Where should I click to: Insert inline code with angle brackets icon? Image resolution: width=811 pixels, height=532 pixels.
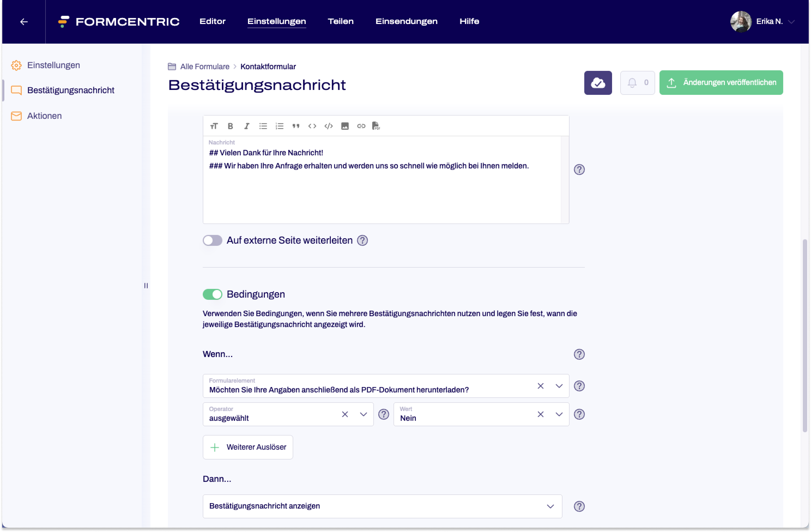[x=312, y=126]
